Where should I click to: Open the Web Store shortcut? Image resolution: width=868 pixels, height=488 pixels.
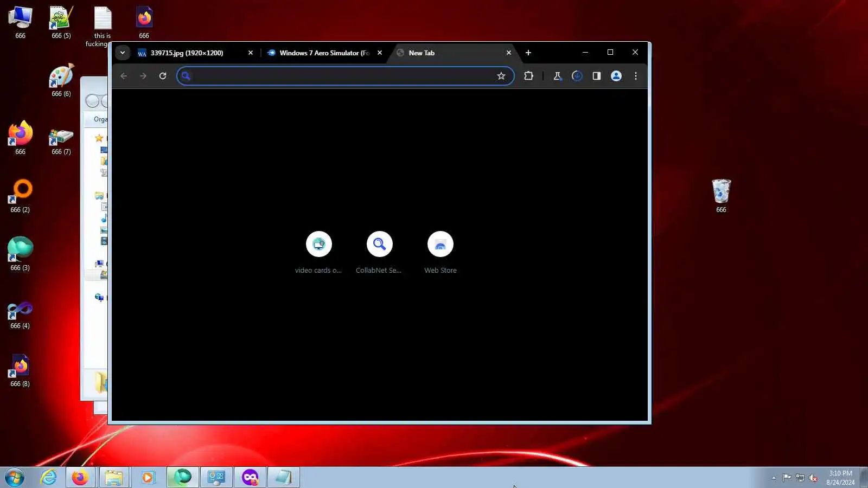[440, 252]
